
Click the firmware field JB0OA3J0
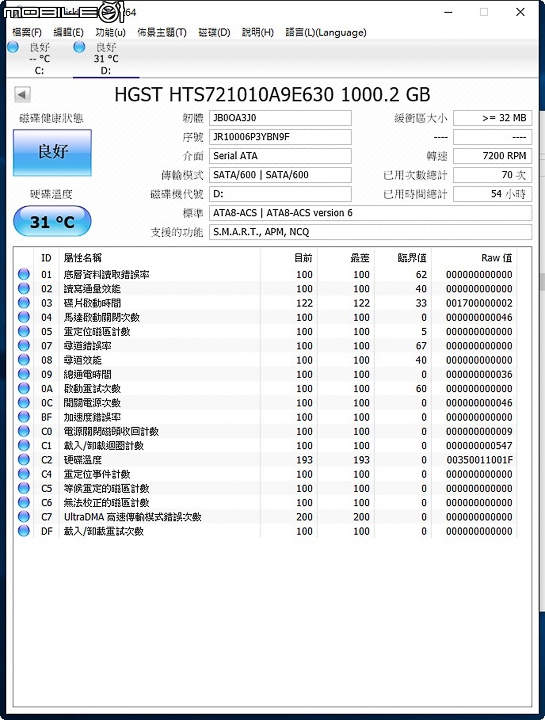pos(280,118)
